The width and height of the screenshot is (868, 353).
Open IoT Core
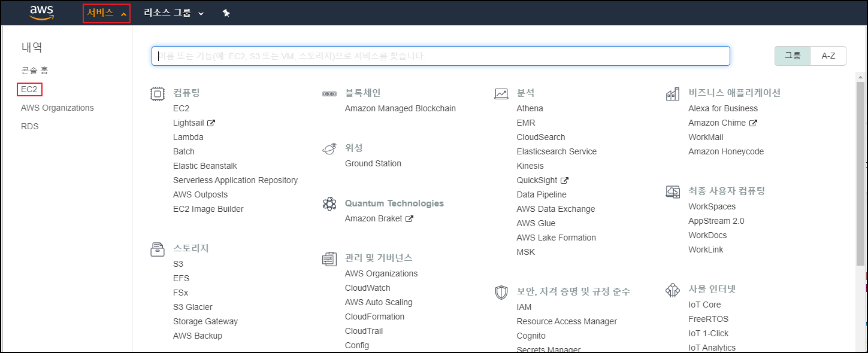pos(704,305)
